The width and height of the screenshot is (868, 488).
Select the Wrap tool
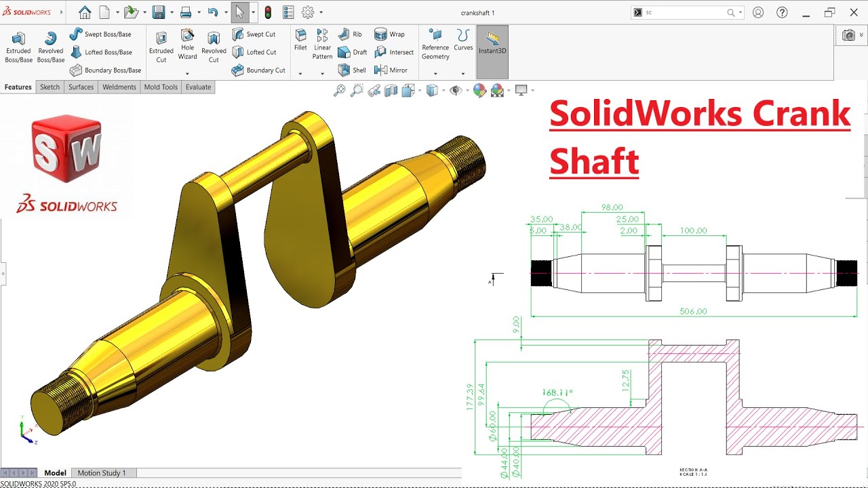[389, 34]
